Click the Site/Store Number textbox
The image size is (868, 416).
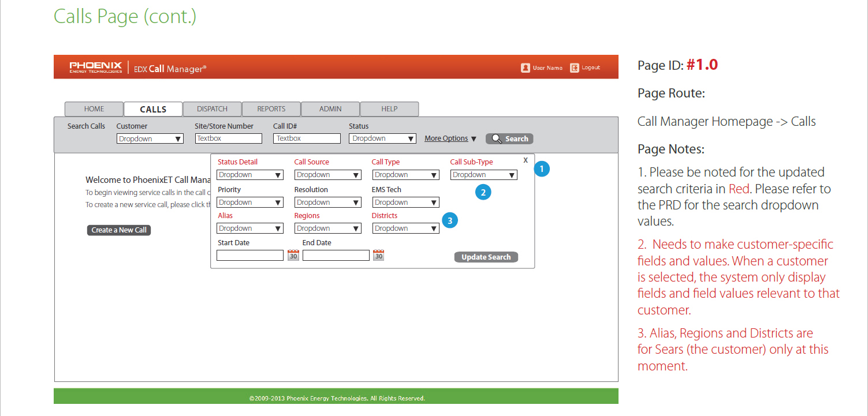[229, 138]
